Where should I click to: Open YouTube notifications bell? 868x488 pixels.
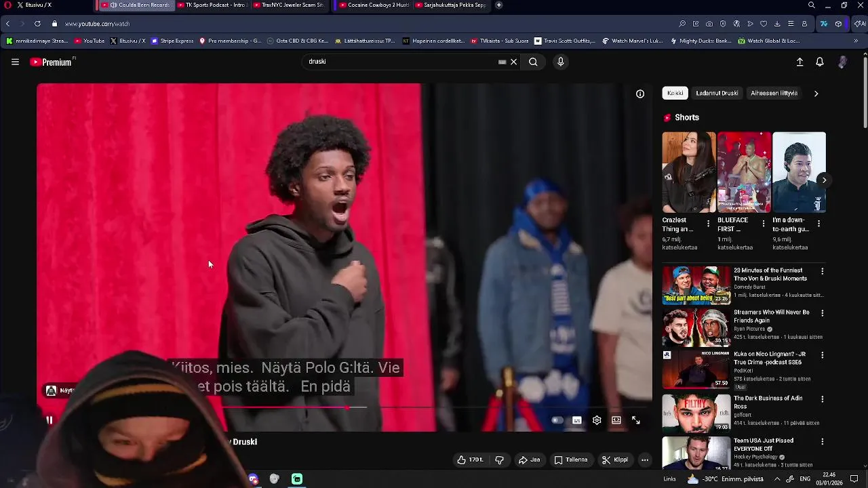820,62
